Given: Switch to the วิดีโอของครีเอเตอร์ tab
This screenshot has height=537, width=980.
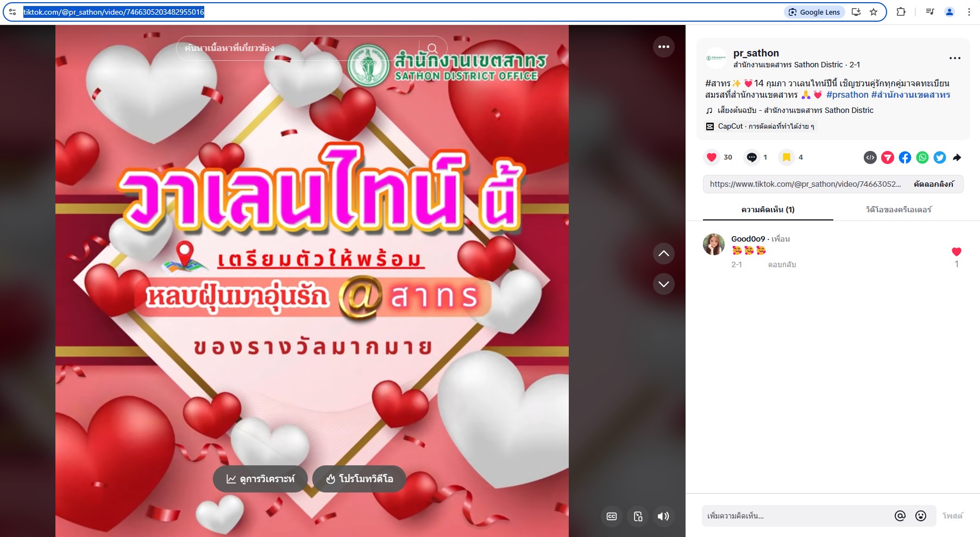Looking at the screenshot, I should click(x=899, y=210).
